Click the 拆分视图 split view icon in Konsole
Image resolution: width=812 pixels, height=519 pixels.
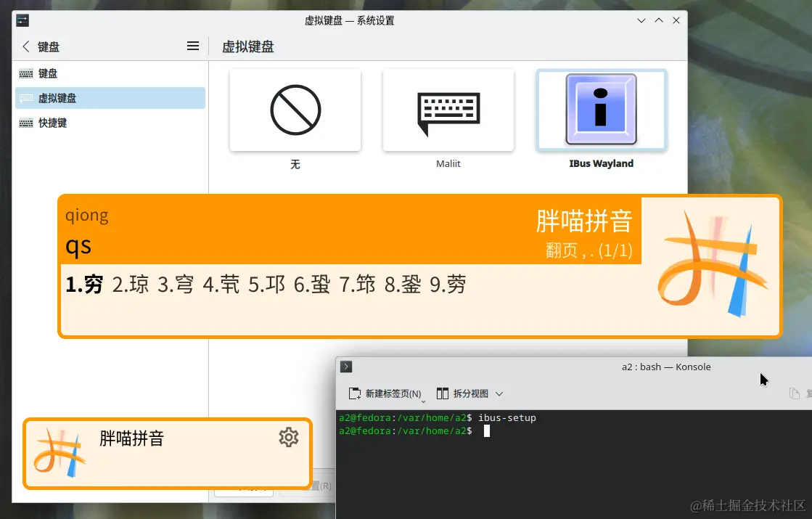tap(443, 393)
